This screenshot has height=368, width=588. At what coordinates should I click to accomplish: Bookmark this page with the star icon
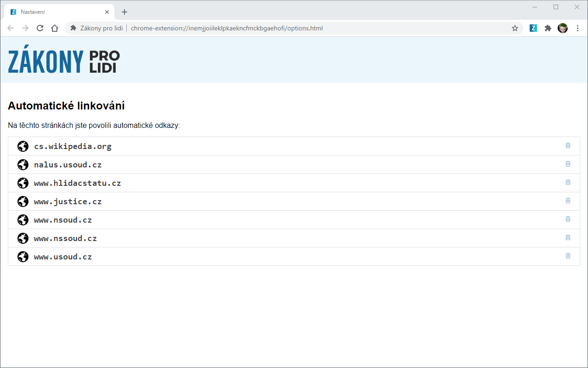(515, 28)
